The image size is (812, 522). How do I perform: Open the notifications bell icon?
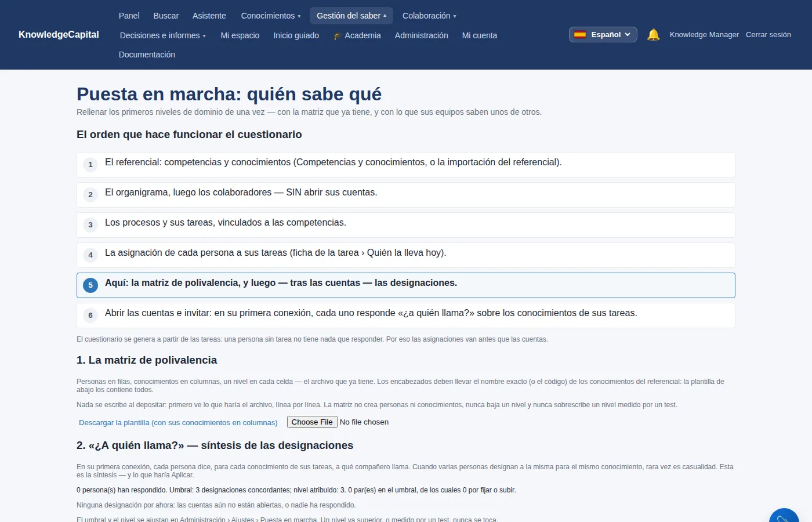653,35
